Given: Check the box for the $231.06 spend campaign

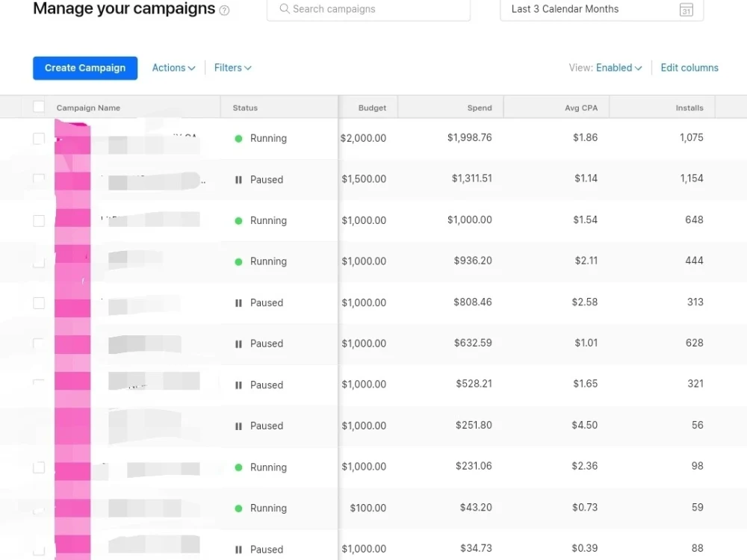Looking at the screenshot, I should point(39,467).
